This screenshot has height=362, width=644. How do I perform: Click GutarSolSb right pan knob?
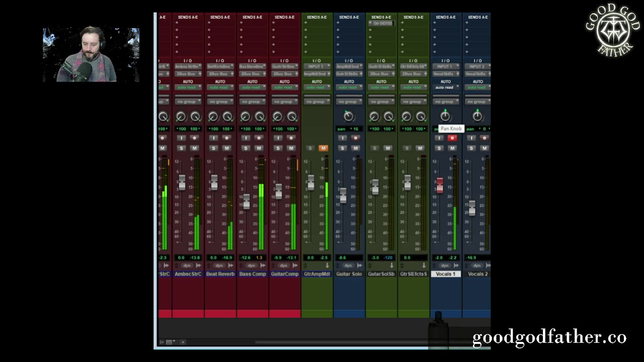pos(388,117)
